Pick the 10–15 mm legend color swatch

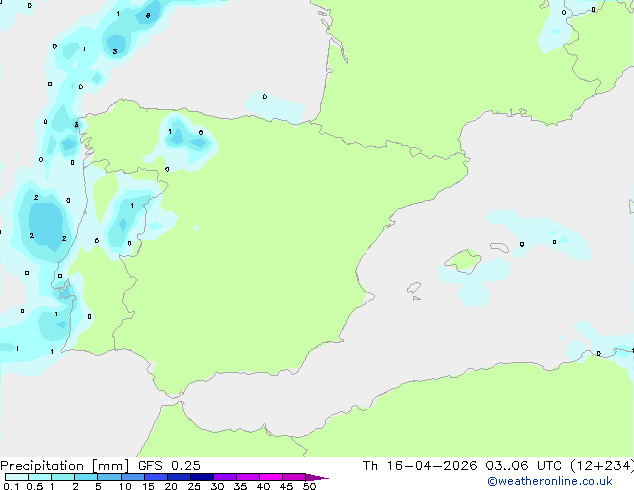pos(132,477)
